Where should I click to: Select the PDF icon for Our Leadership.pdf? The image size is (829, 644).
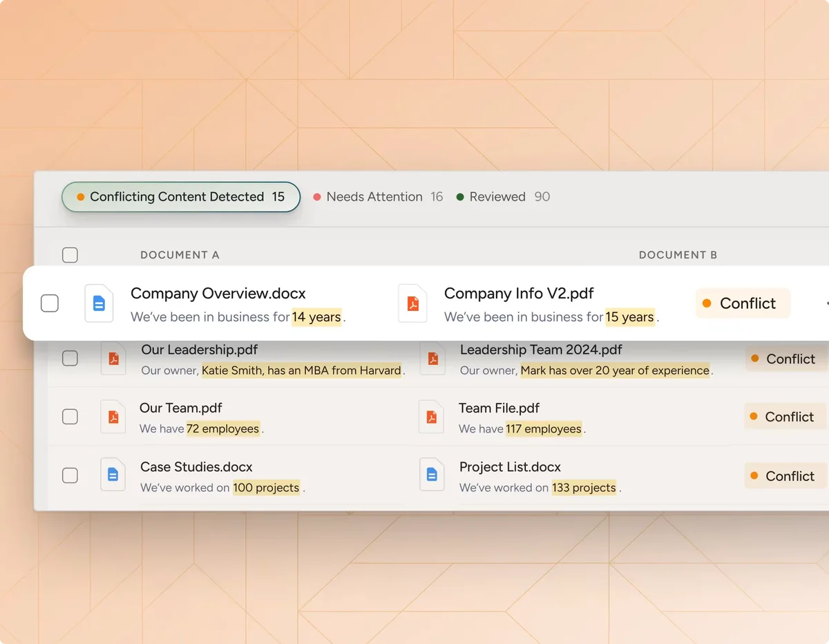tap(113, 359)
